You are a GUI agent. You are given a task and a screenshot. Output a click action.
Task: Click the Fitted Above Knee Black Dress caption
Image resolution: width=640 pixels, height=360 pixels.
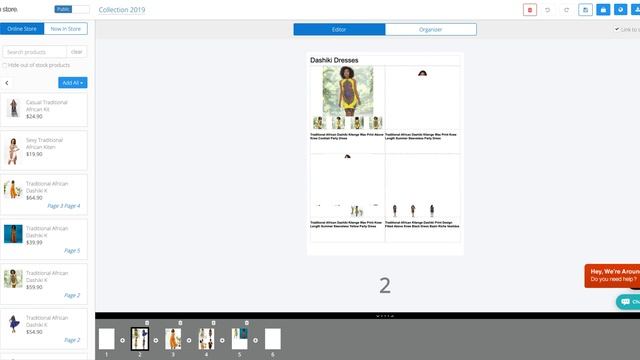(422, 224)
